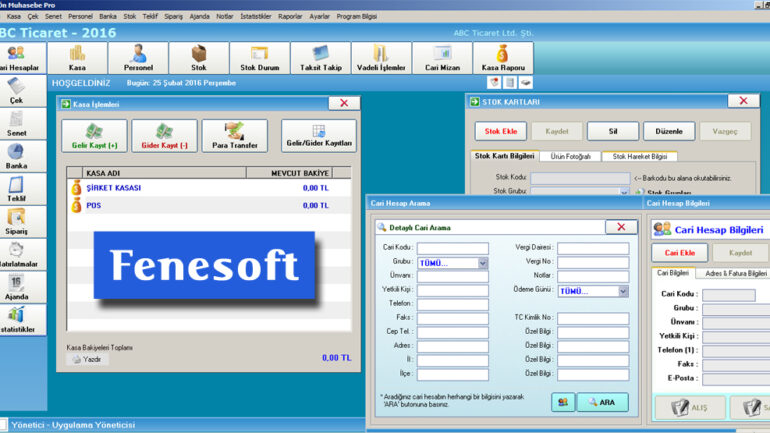Open the Ayarlar menu
Viewport: 770px width, 433px height.
tap(319, 16)
